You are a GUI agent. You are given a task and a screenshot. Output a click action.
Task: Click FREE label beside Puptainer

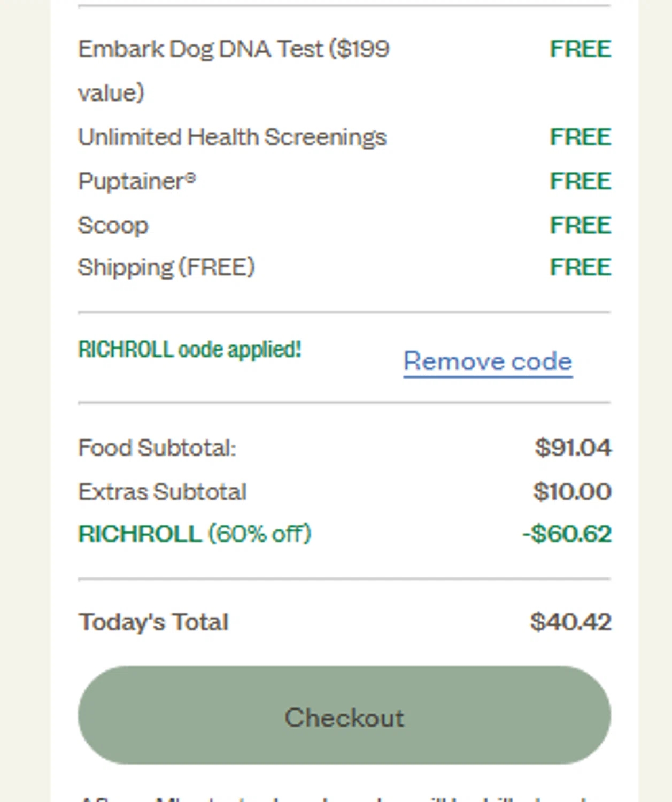580,181
